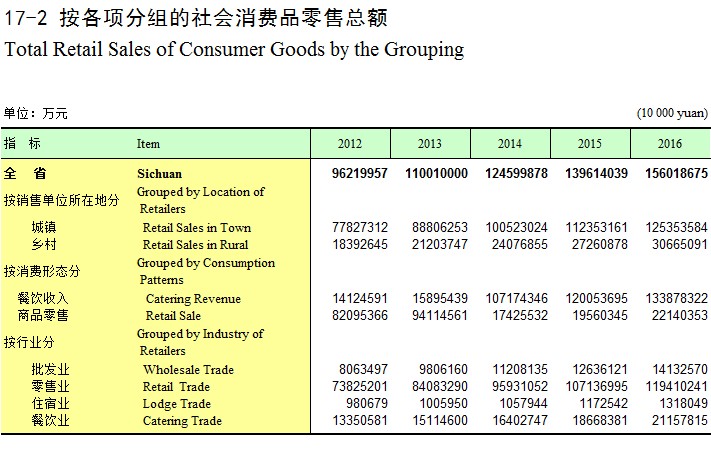Select the 2014 column header

[x=510, y=144]
